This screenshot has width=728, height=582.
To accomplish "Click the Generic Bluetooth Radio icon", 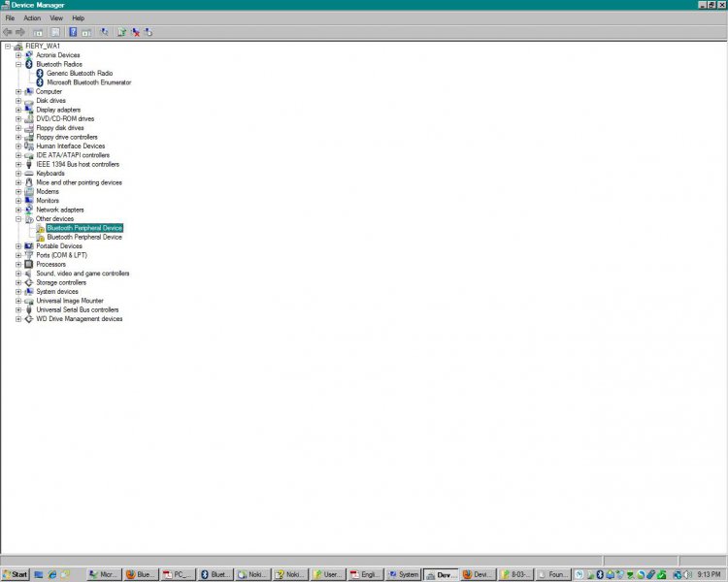I will tap(40, 74).
